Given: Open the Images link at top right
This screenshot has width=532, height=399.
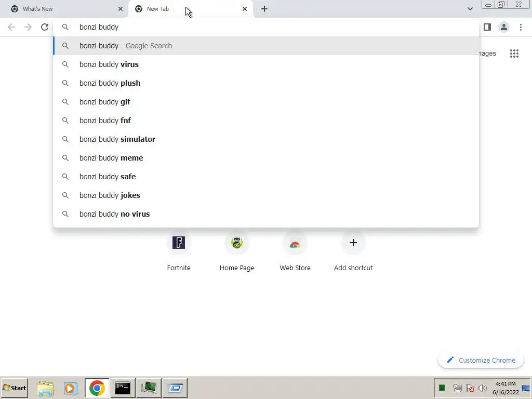Looking at the screenshot, I should click(x=487, y=54).
